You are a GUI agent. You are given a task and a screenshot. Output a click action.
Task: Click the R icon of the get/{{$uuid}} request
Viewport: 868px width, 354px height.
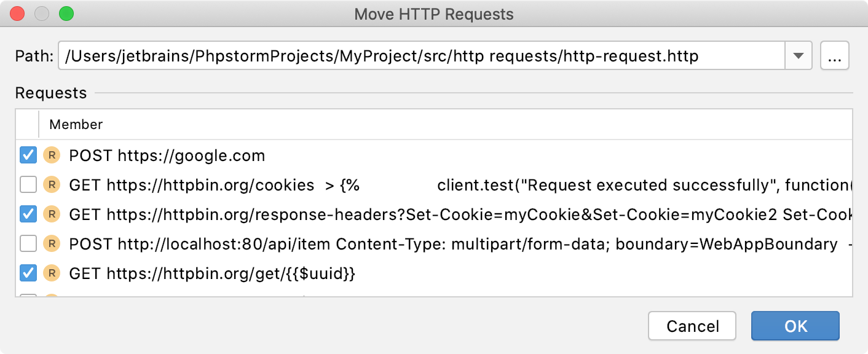click(52, 273)
